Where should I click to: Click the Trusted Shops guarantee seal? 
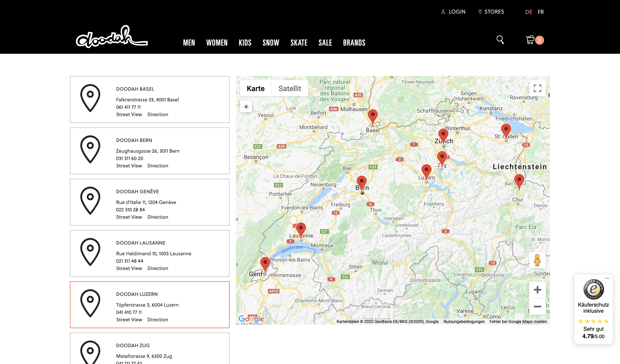click(593, 289)
